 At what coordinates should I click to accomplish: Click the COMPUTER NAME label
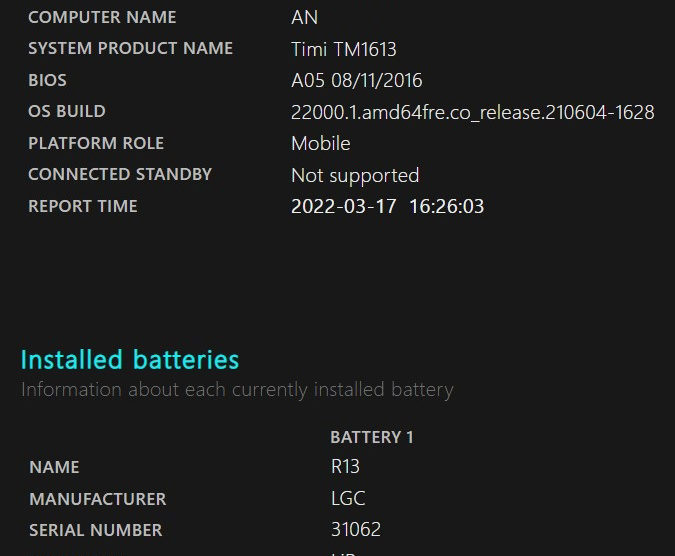102,17
